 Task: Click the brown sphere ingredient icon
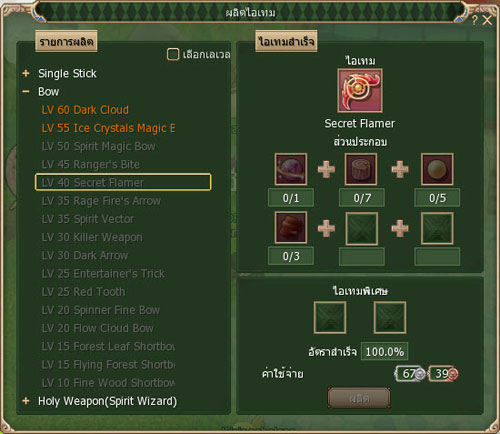[437, 169]
